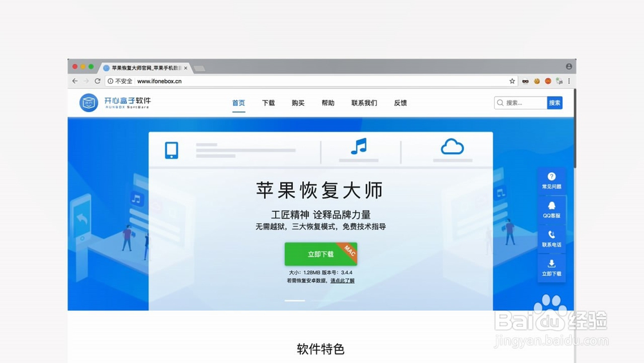Click the address bar URL www.ifonebox.cn

pos(159,81)
